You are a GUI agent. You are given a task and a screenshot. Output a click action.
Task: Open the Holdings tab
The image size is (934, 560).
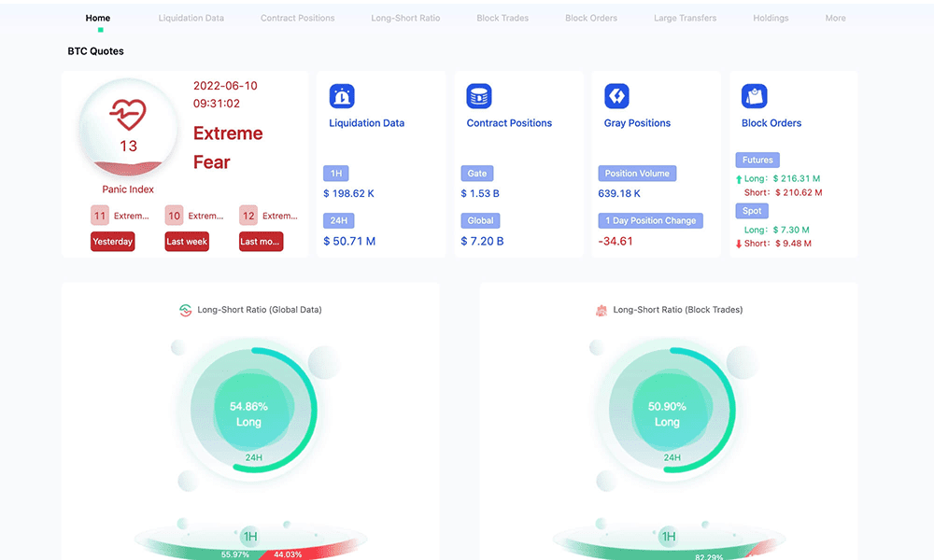tap(771, 18)
